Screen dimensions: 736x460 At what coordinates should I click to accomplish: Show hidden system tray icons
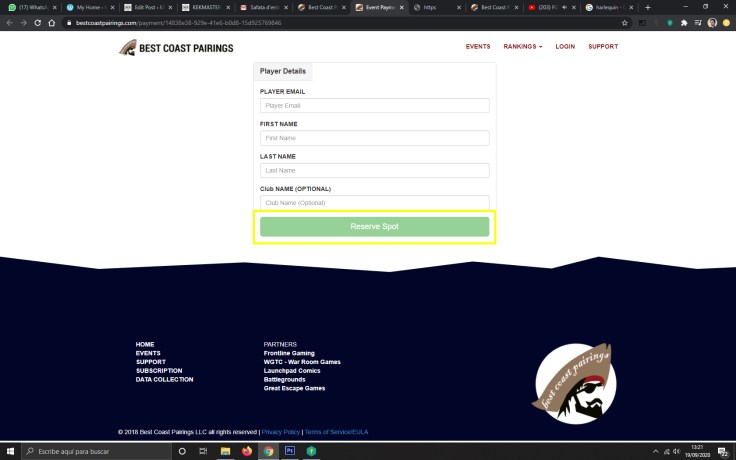656,451
